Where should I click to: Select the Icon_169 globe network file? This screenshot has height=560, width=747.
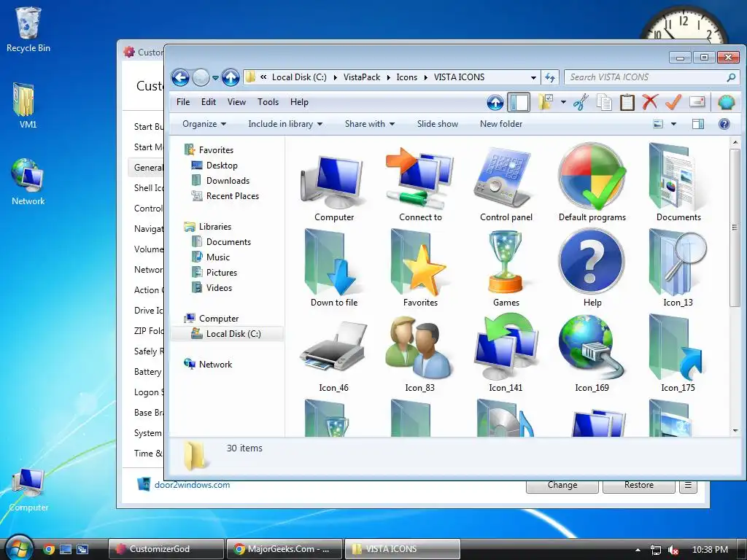592,354
